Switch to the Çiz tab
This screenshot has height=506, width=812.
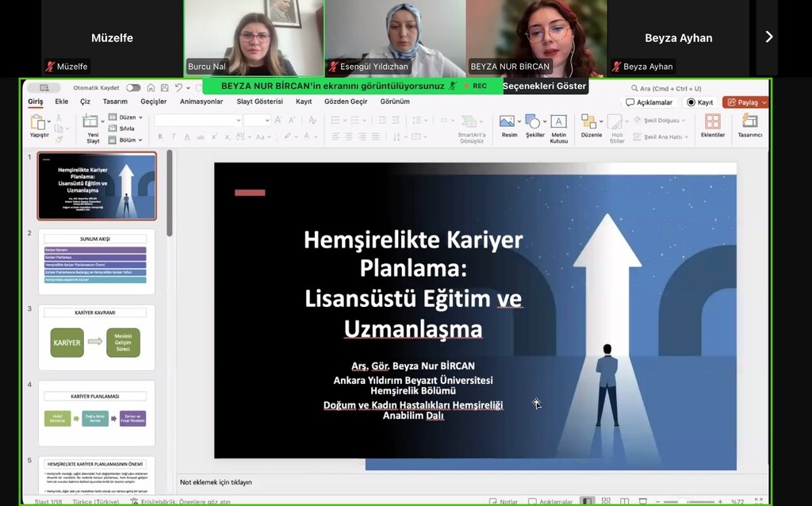(86, 102)
